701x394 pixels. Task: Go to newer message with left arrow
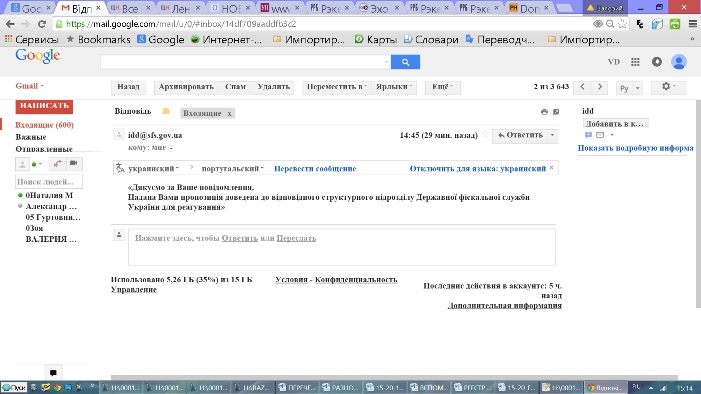[x=583, y=87]
